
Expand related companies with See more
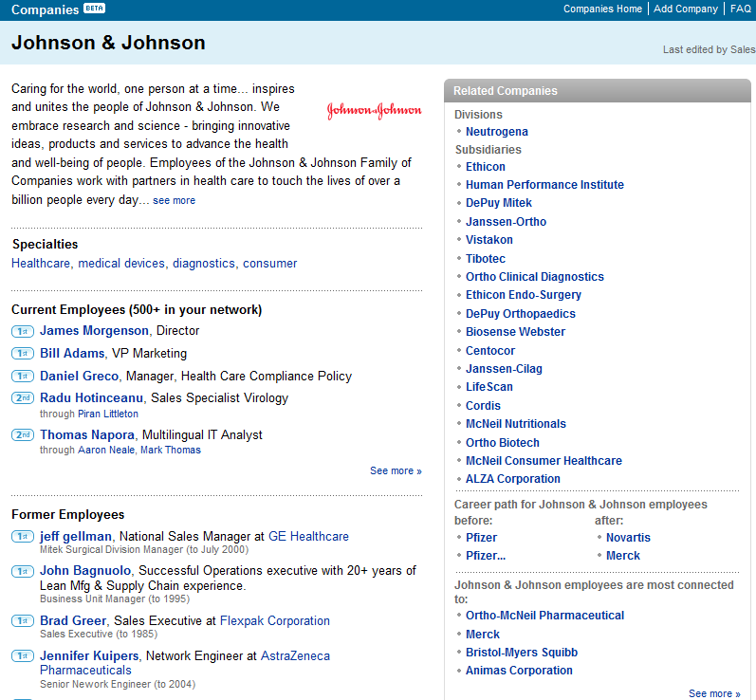point(714,693)
